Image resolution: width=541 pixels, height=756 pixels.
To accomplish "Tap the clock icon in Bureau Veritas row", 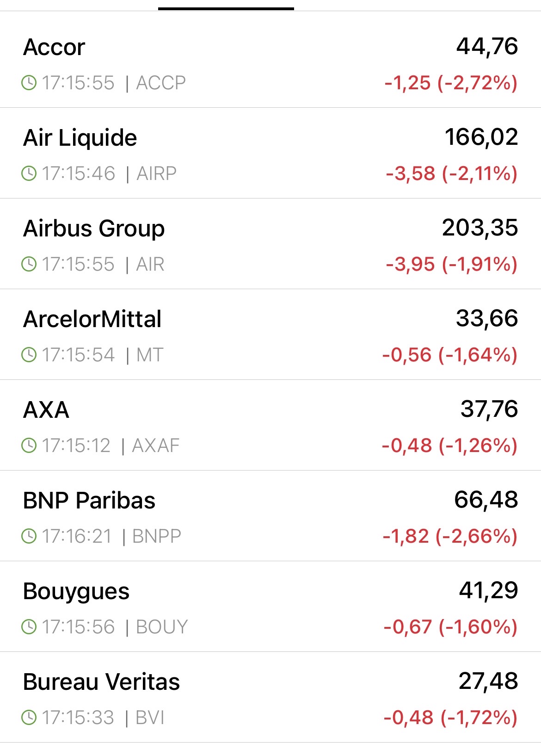I will [x=29, y=718].
